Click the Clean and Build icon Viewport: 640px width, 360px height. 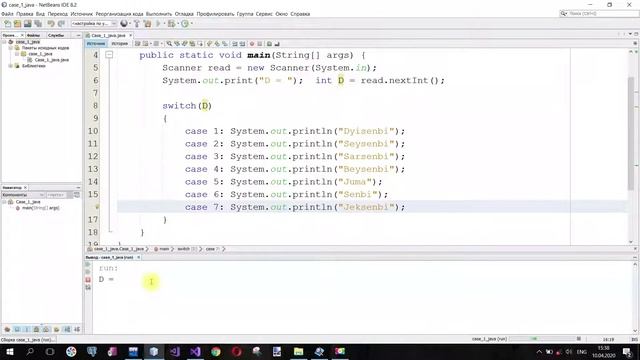coord(147,24)
